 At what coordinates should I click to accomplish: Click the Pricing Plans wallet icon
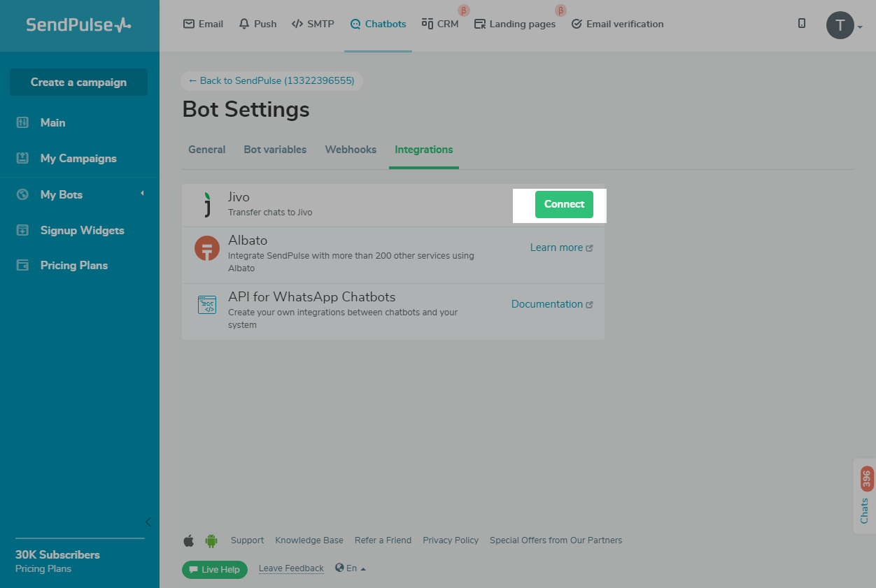22,265
